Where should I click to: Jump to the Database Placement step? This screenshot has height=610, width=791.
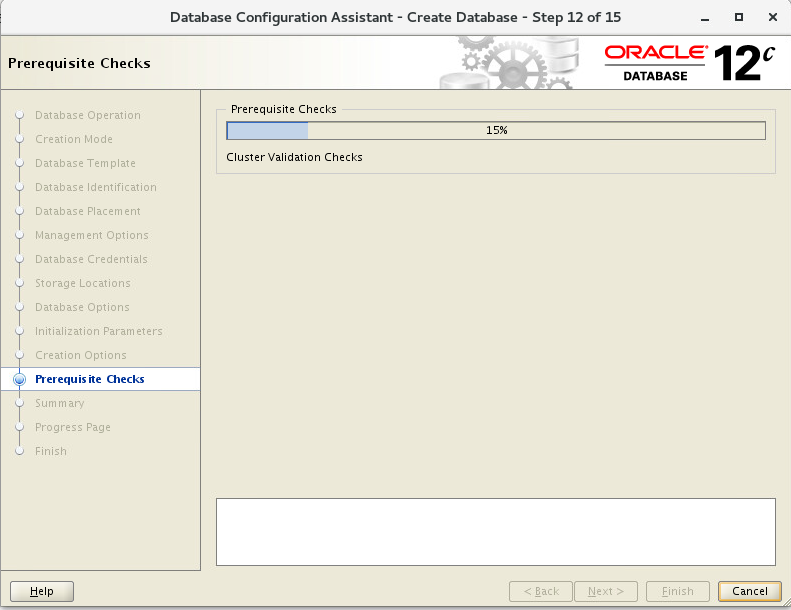click(x=88, y=211)
